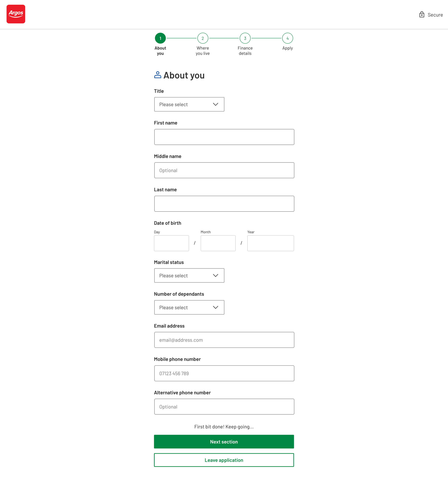Focus the Email address field
Viewport: 448px width, 482px height.
tap(224, 340)
